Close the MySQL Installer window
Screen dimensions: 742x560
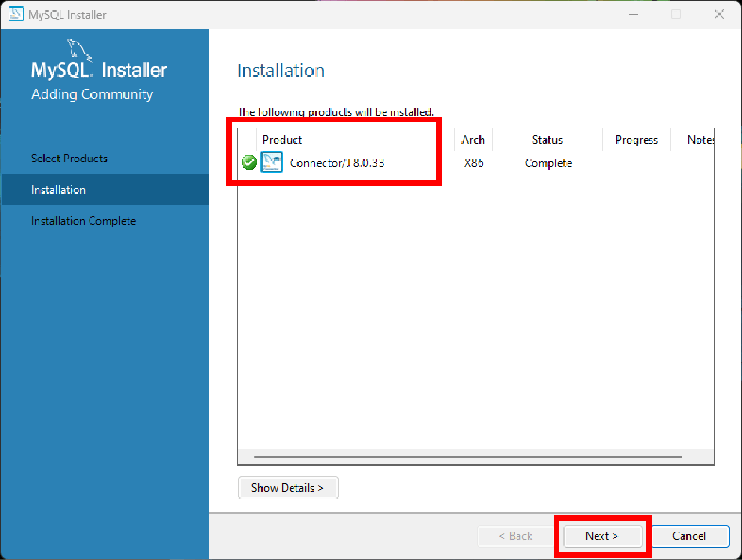pos(719,14)
